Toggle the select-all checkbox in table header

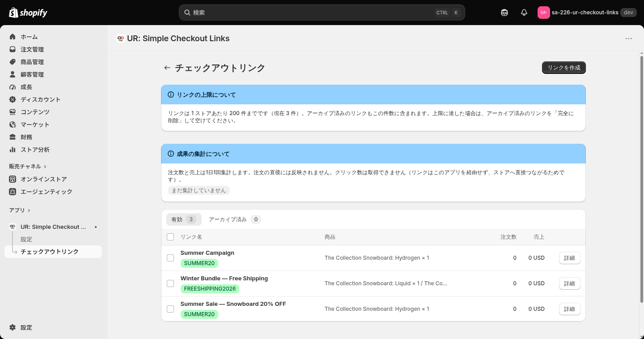170,237
